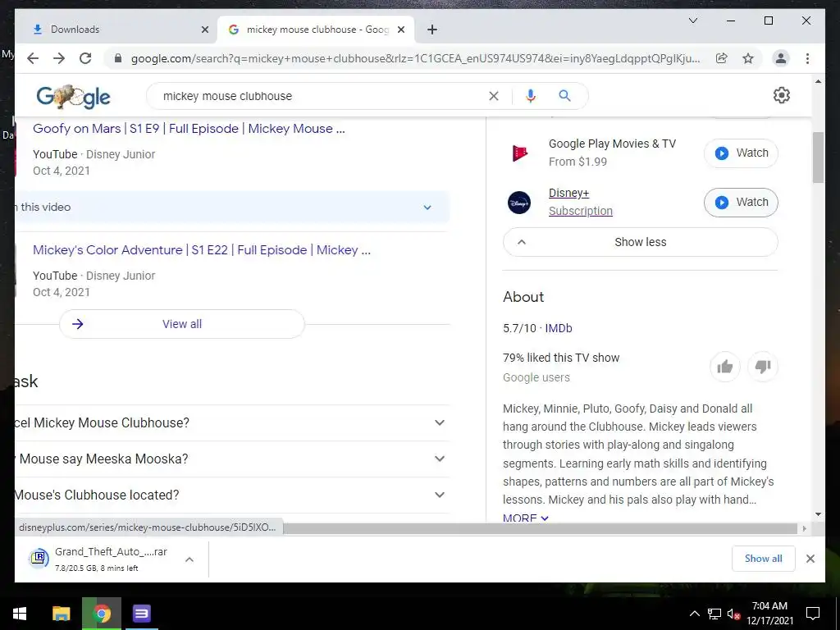Open the Disney+ link text
This screenshot has height=630, width=840.
(568, 194)
